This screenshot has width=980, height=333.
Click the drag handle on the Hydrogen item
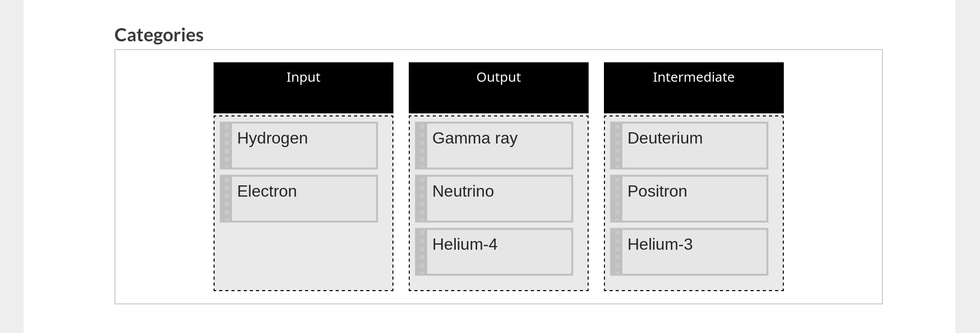pos(227,146)
